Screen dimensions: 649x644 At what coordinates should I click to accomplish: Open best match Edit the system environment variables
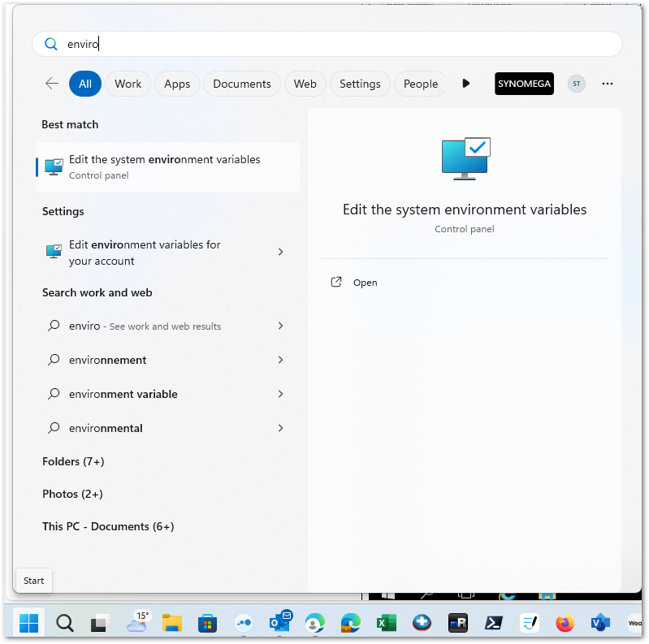click(x=167, y=167)
